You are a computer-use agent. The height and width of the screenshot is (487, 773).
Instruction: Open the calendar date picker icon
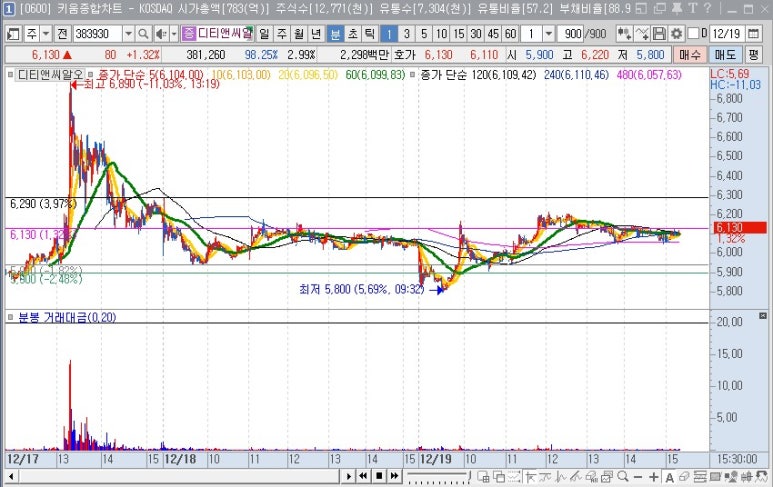click(x=753, y=34)
